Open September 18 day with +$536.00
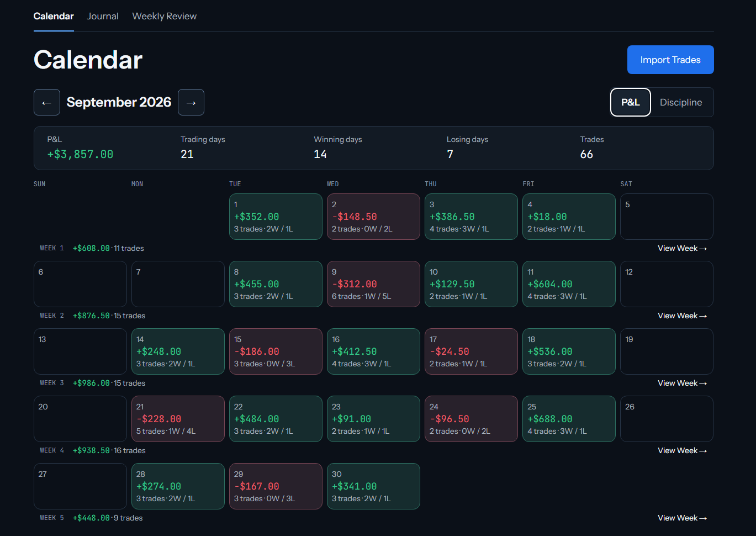The width and height of the screenshot is (756, 536). tap(569, 351)
